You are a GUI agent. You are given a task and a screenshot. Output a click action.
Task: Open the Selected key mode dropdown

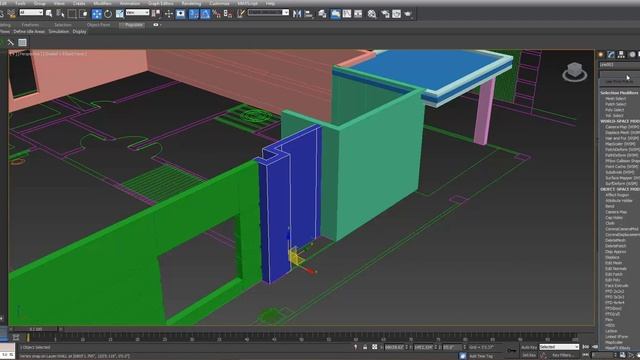tap(559, 347)
